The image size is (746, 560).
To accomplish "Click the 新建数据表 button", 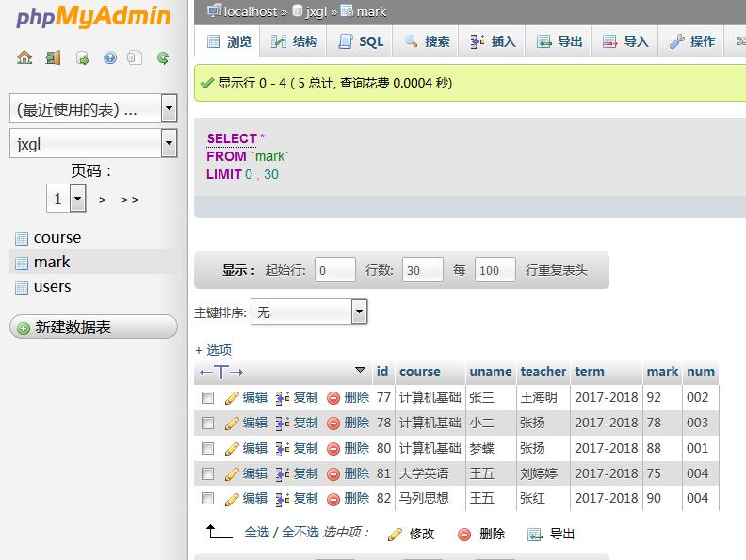I will (93, 328).
